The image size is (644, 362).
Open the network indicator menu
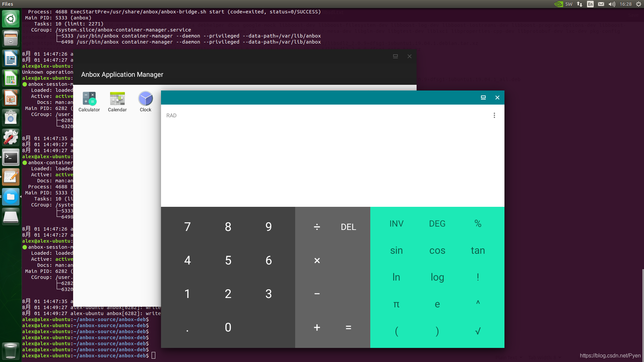(x=580, y=4)
